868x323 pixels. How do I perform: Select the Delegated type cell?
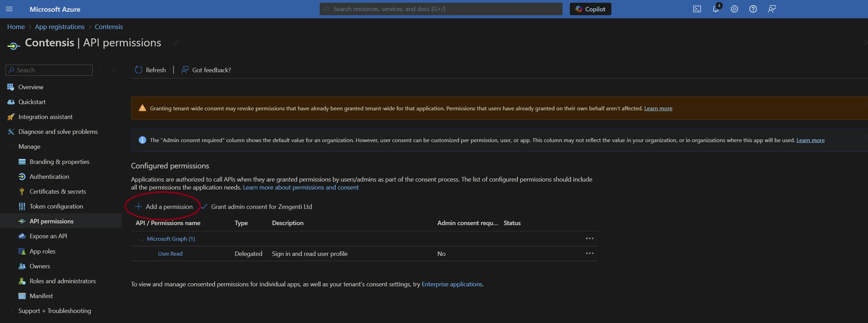coord(248,253)
